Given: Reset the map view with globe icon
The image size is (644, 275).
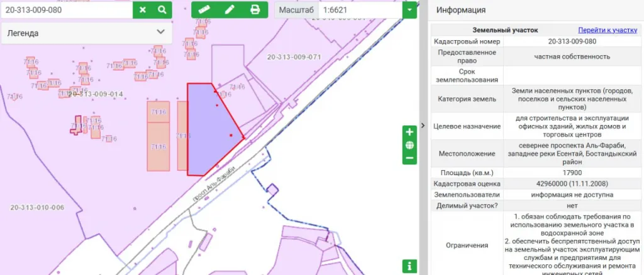Looking at the screenshot, I should pos(409,146).
